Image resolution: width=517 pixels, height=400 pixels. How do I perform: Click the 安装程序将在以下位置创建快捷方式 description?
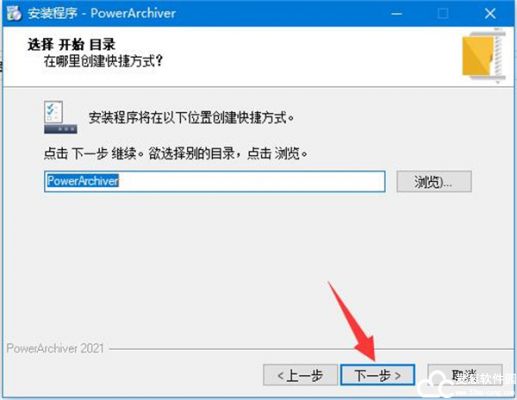pos(191,118)
